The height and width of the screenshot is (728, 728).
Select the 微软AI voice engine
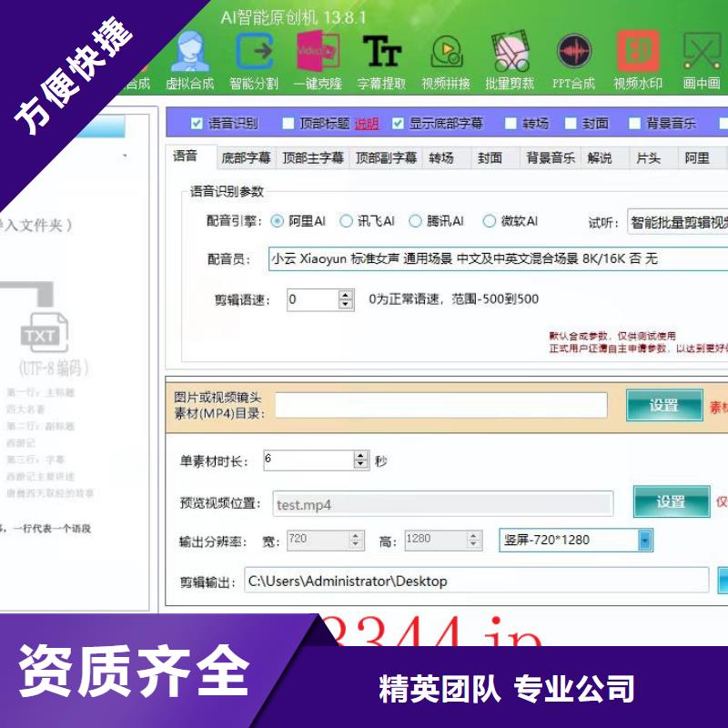pos(490,221)
